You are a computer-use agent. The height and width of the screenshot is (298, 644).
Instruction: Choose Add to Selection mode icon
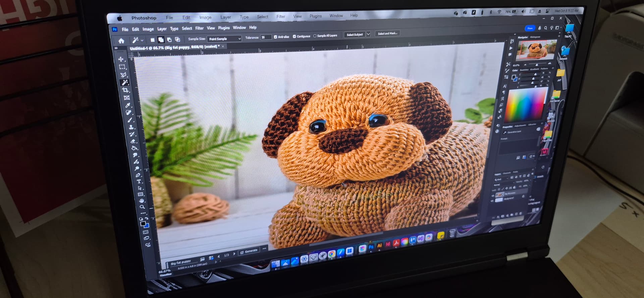161,40
